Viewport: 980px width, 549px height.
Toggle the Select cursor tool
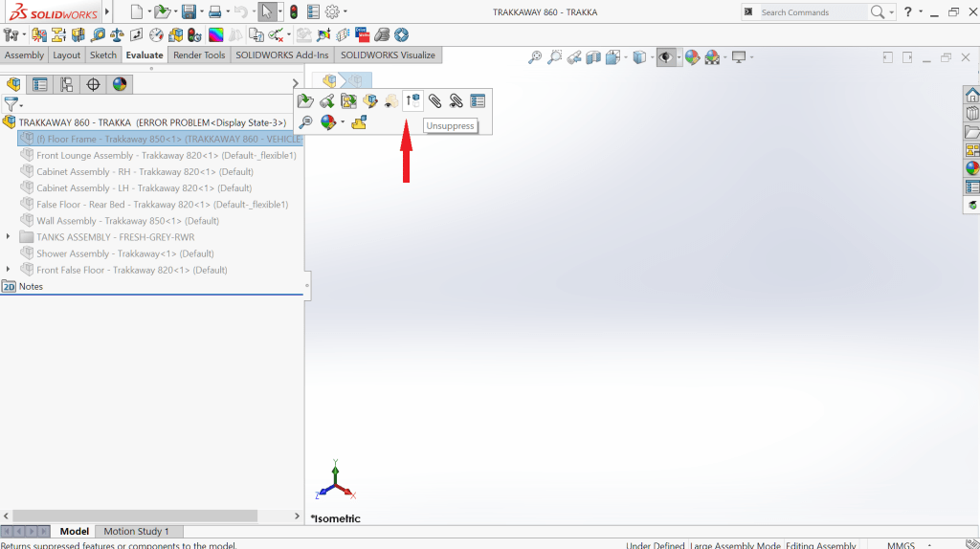(x=268, y=12)
